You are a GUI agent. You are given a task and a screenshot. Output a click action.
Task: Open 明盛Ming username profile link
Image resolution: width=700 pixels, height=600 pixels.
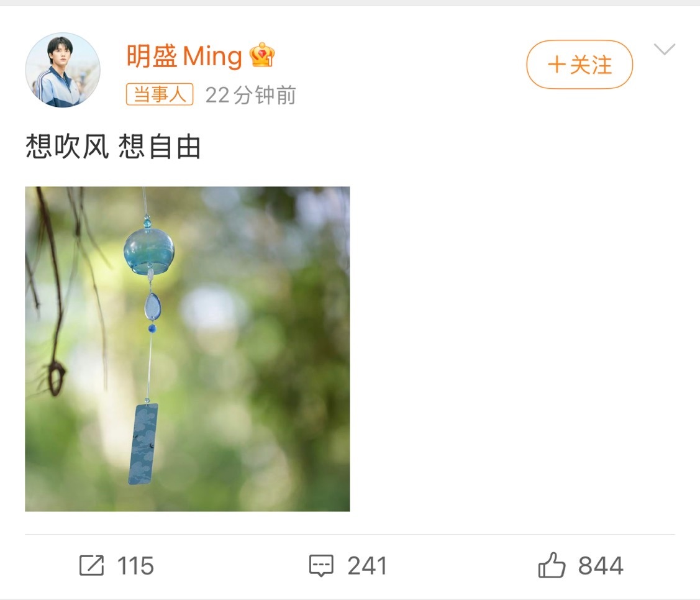click(x=184, y=57)
